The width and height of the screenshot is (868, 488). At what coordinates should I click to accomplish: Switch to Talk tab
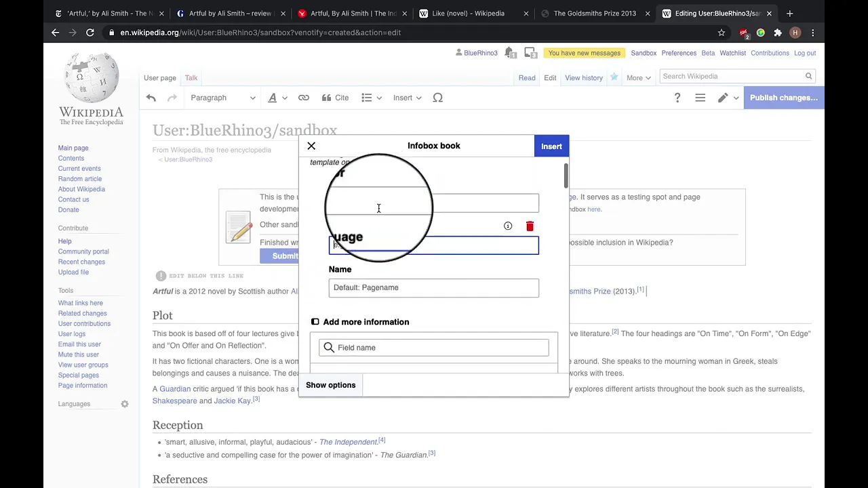point(191,78)
